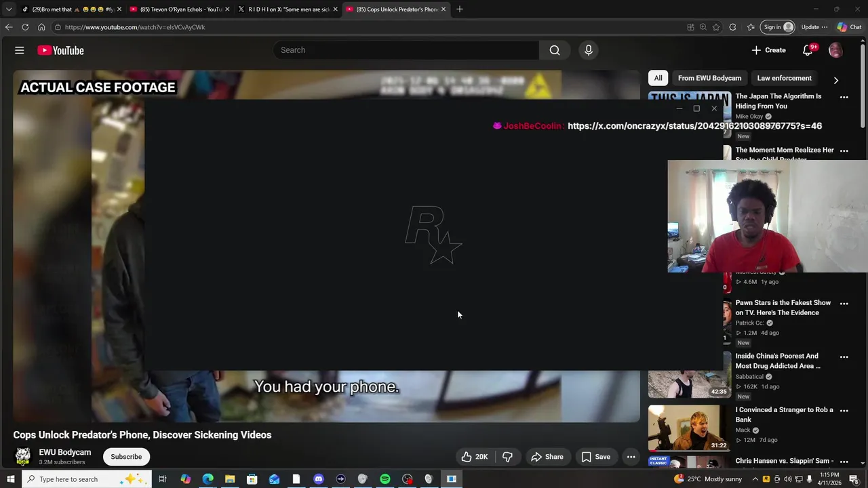Open Discord from the taskbar
Image resolution: width=868 pixels, height=488 pixels.
pyautogui.click(x=319, y=479)
